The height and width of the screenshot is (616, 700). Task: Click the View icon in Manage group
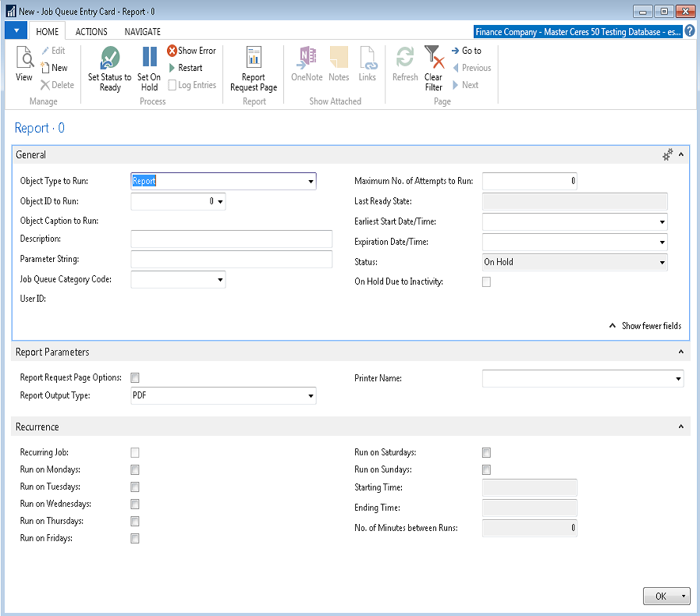24,66
